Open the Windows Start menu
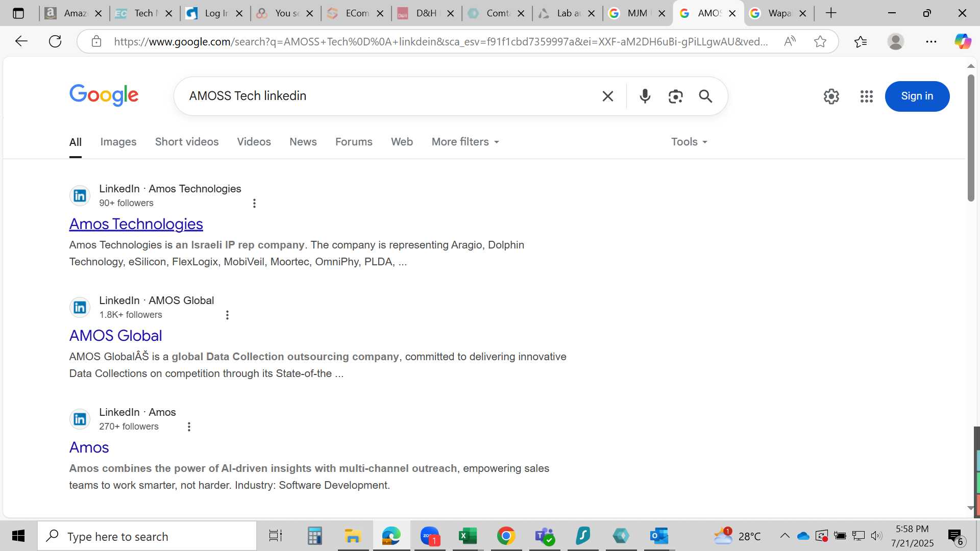 tap(18, 536)
